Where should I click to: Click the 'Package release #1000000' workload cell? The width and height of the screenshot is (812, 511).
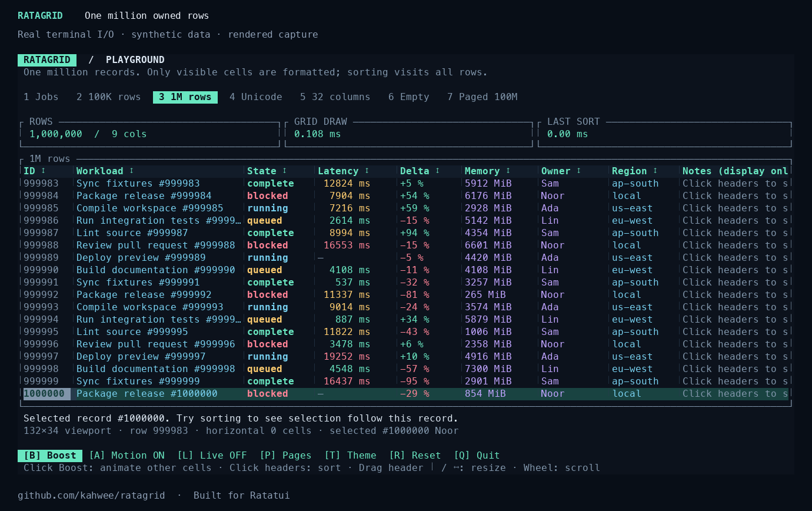(147, 393)
